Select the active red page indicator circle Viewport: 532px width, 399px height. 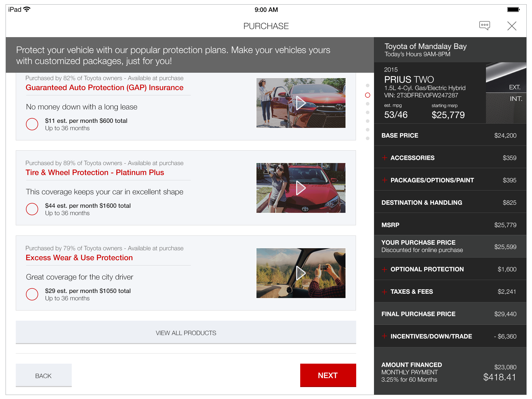[x=367, y=95]
